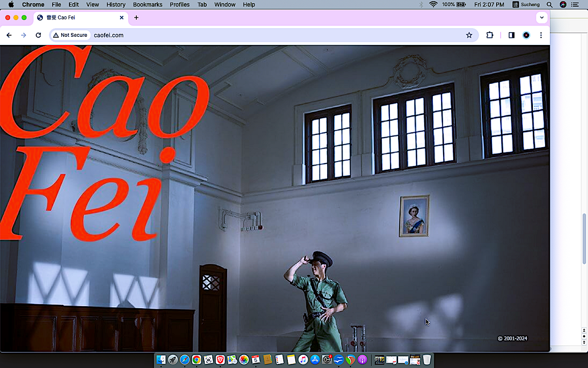Activate Siri from the menu bar
This screenshot has width=588, height=368.
tap(563, 5)
